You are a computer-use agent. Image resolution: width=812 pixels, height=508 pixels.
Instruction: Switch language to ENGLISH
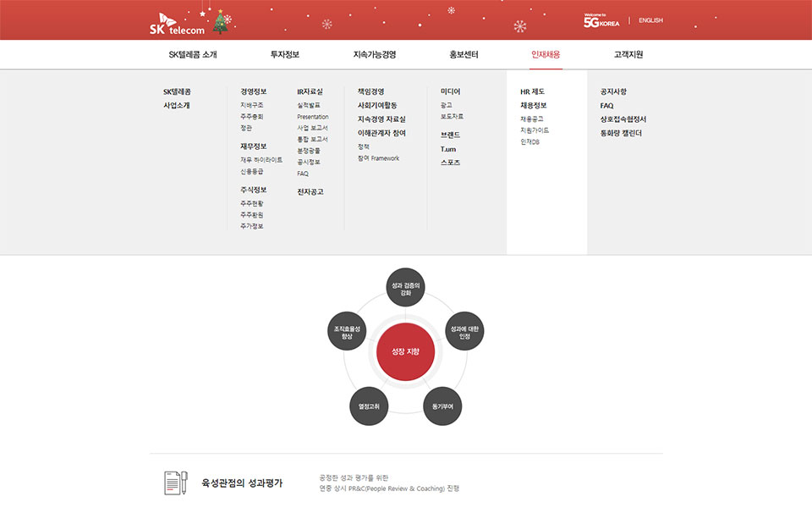(x=650, y=20)
